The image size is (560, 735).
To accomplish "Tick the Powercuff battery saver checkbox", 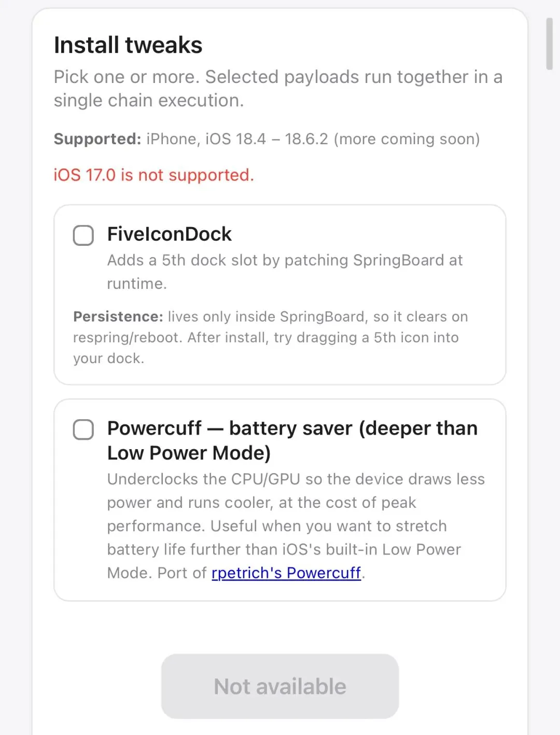I will (x=83, y=429).
